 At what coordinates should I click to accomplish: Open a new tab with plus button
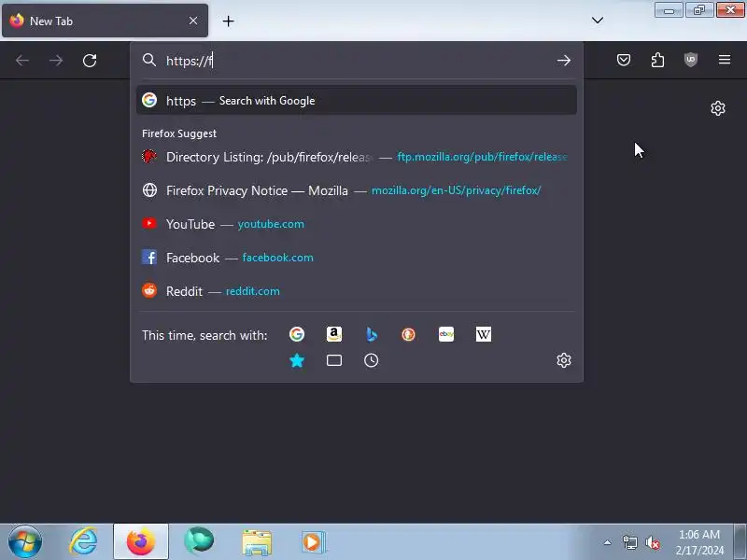pyautogui.click(x=228, y=21)
